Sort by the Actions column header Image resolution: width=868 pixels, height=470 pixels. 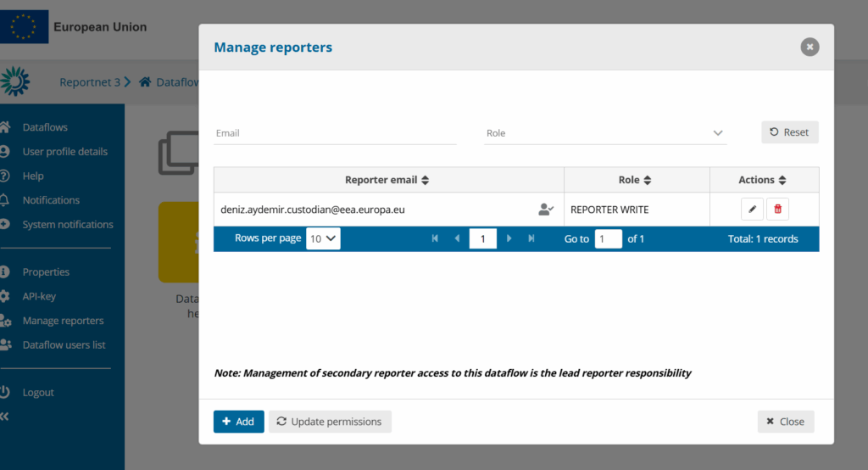click(762, 180)
